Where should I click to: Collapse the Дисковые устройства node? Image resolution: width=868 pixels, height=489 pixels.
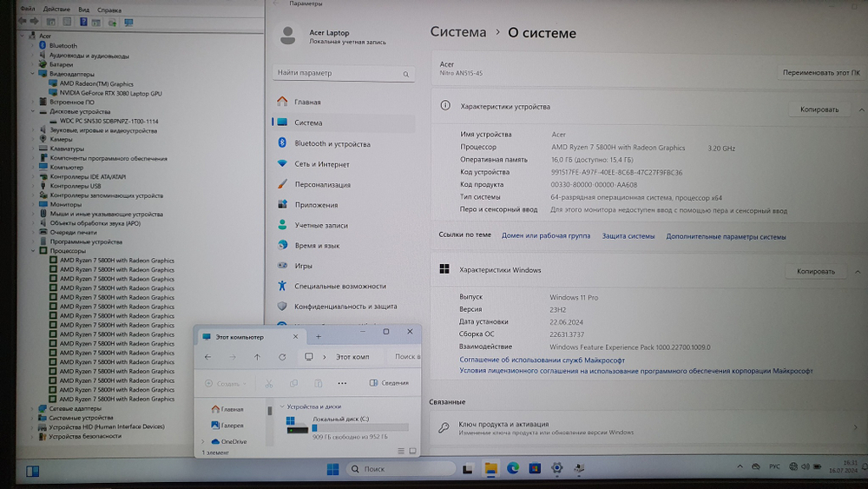click(x=32, y=111)
